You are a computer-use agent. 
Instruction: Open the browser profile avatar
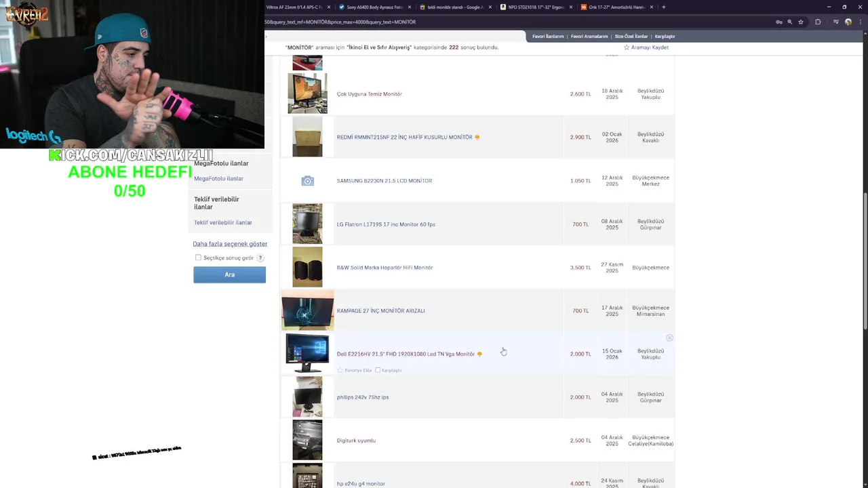848,22
